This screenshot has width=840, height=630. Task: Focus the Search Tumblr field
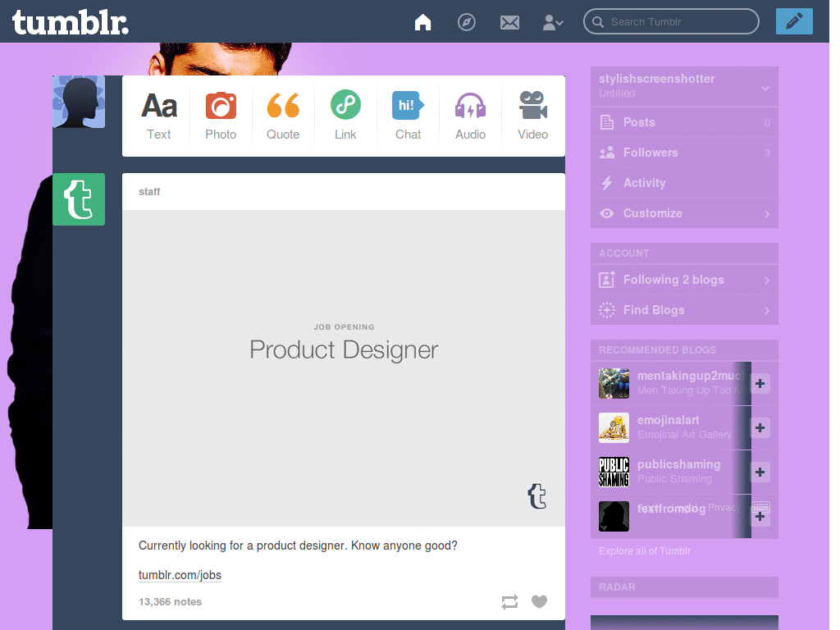click(671, 21)
